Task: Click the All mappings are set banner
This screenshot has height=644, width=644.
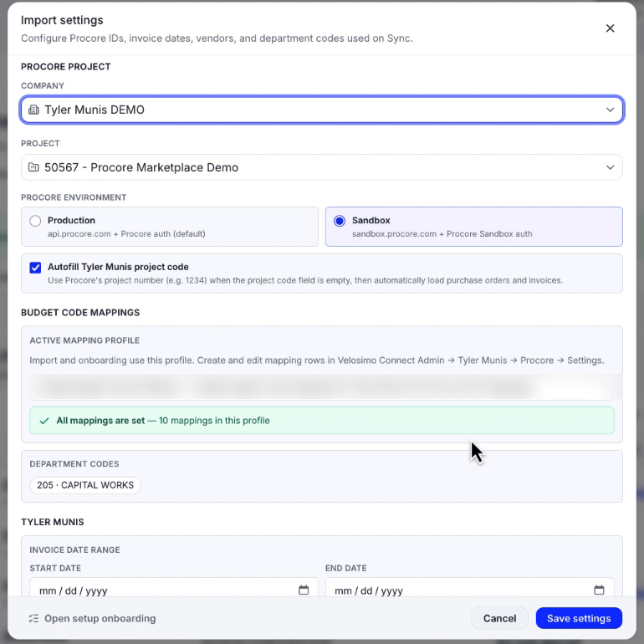Action: [x=322, y=421]
